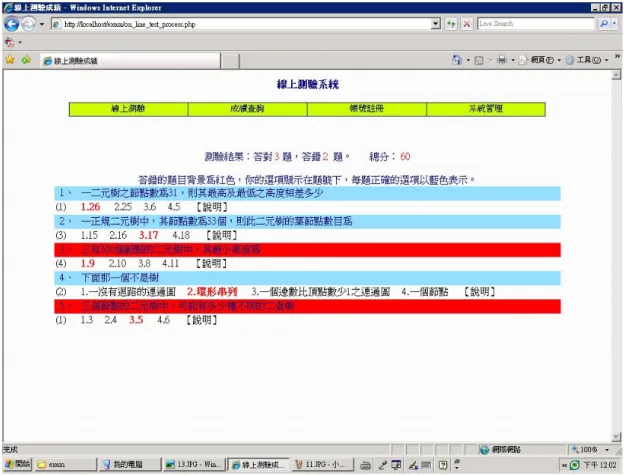Open a new blank tab
Image resolution: width=624 pixels, height=476 pixels.
(x=230, y=61)
